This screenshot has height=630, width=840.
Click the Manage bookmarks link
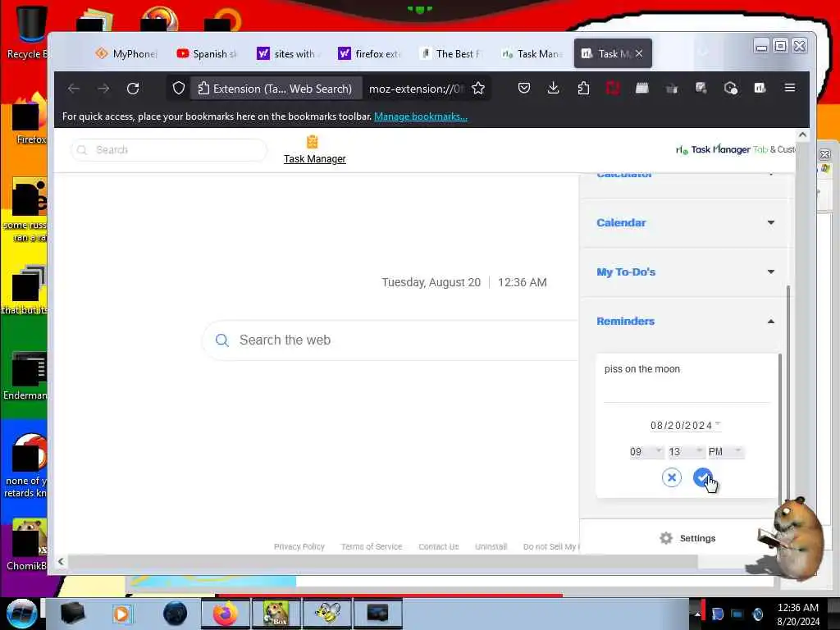pyautogui.click(x=421, y=116)
